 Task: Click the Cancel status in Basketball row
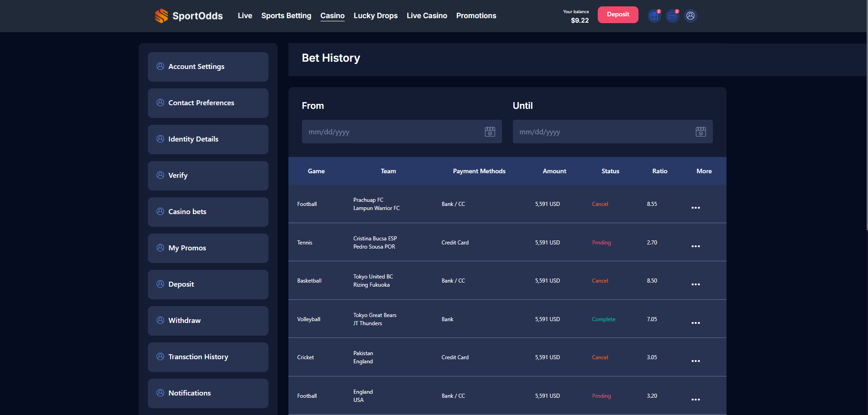tap(600, 281)
